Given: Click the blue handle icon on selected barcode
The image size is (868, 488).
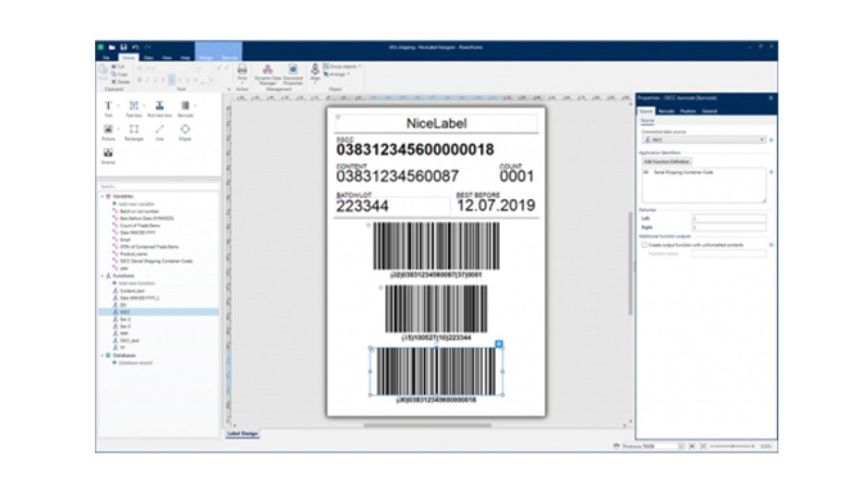Looking at the screenshot, I should 498,344.
